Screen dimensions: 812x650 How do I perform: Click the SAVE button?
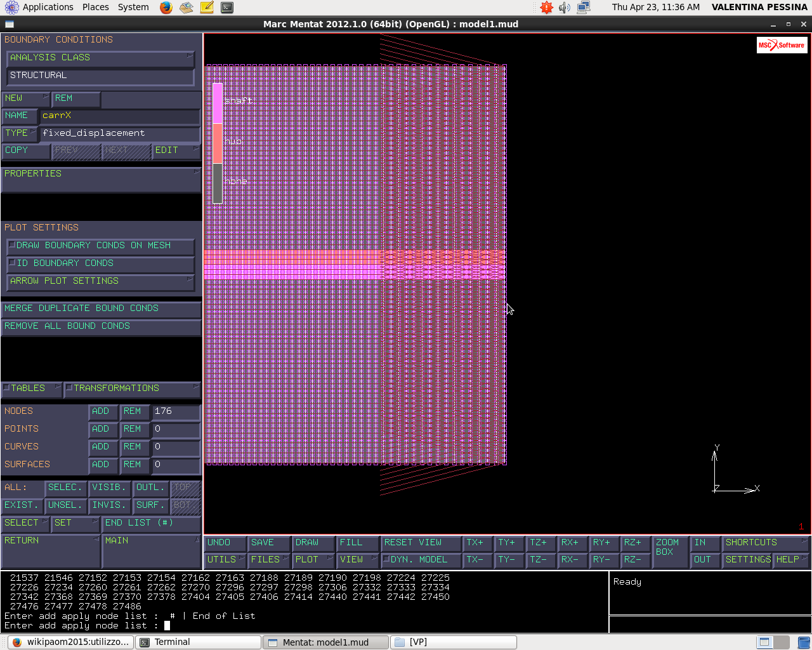click(269, 543)
